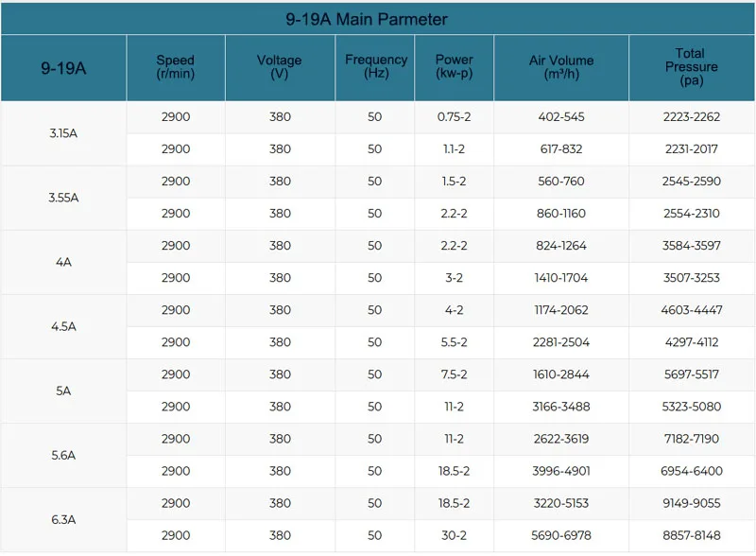Click the Frequency (Hz) header cell
756x556 pixels.
[374, 67]
